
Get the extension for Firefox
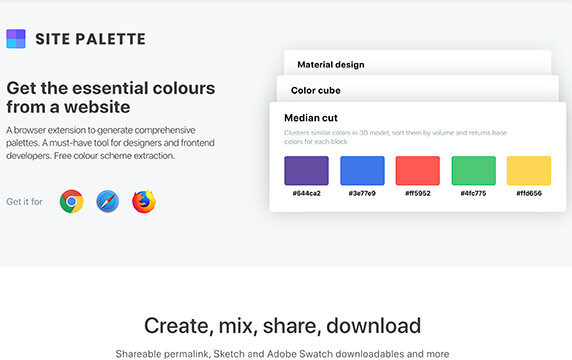pyautogui.click(x=144, y=201)
